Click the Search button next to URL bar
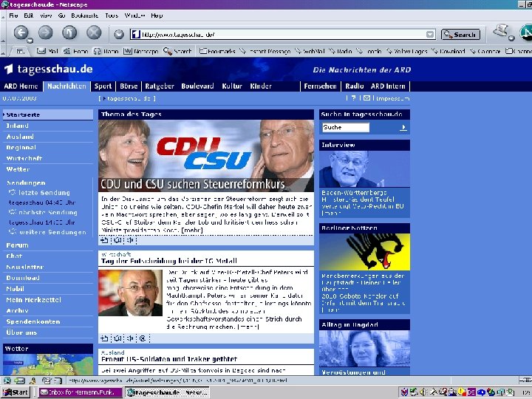This screenshot has height=399, width=532. pos(460,34)
